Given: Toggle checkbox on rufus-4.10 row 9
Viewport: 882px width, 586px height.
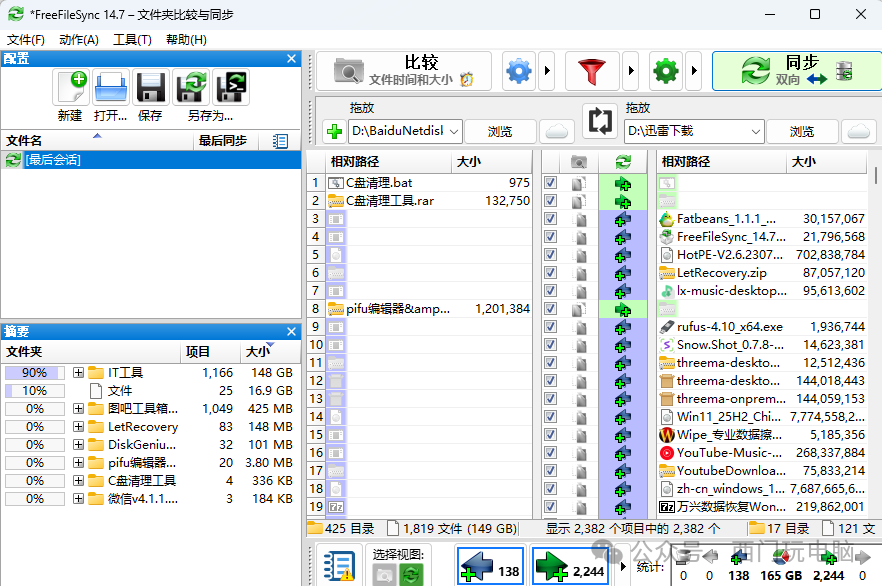Looking at the screenshot, I should [x=550, y=327].
